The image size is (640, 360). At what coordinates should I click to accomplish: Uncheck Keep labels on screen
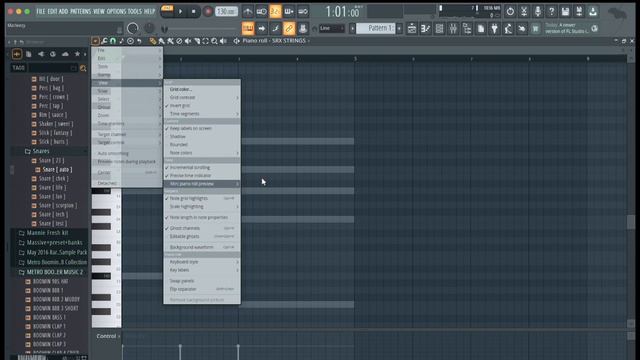point(202,128)
